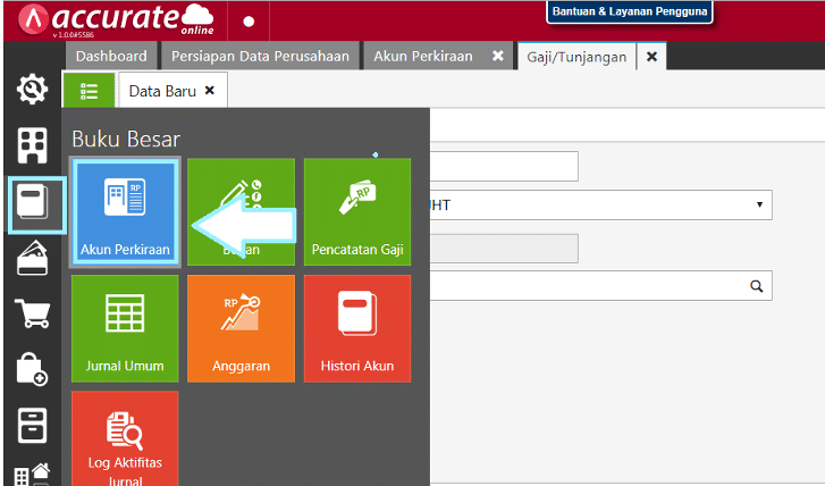Close the Akun Perkiraan tab
This screenshot has height=486, width=825.
click(x=497, y=56)
